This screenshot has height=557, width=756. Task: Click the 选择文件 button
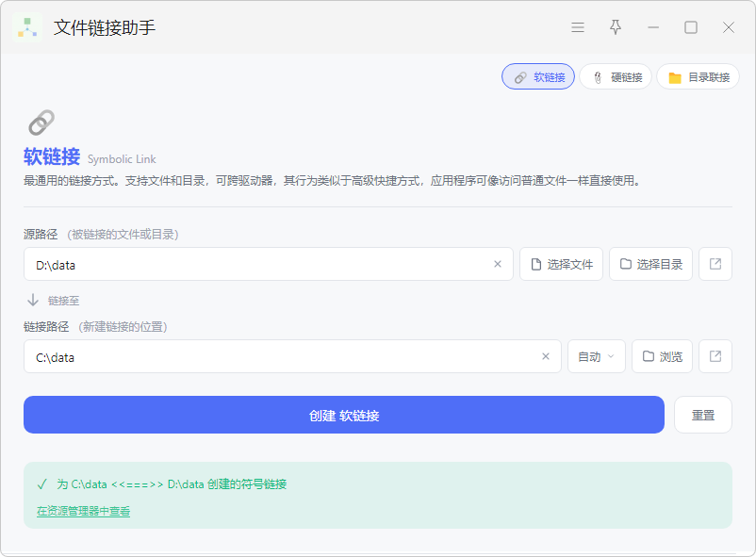pyautogui.click(x=561, y=264)
